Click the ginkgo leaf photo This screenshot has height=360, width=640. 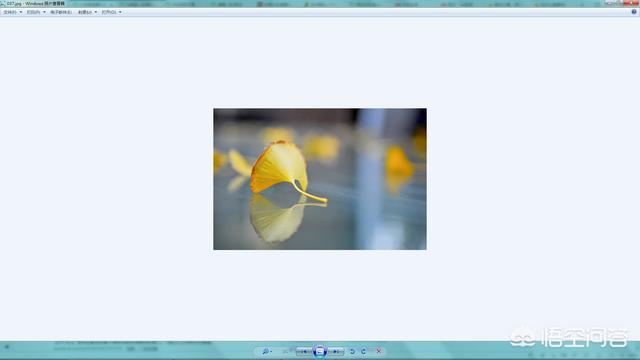click(x=320, y=179)
